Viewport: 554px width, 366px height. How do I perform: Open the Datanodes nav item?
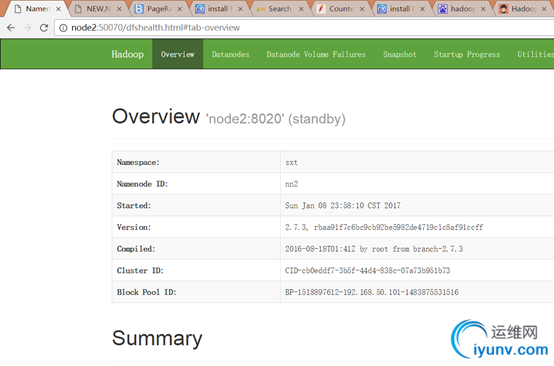pyautogui.click(x=230, y=54)
